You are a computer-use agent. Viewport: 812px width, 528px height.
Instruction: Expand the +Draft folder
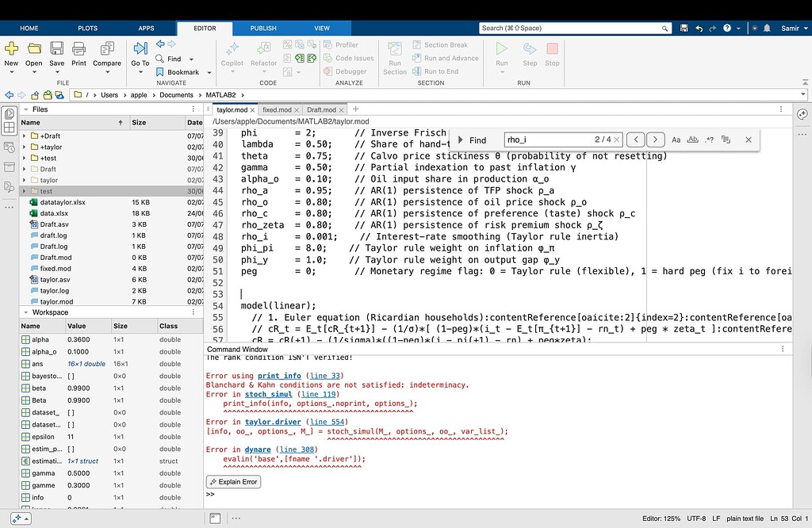(x=24, y=136)
